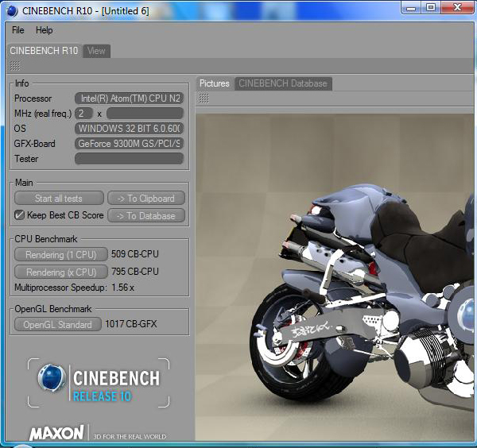Click the left panel grip handle icon

click(15, 66)
